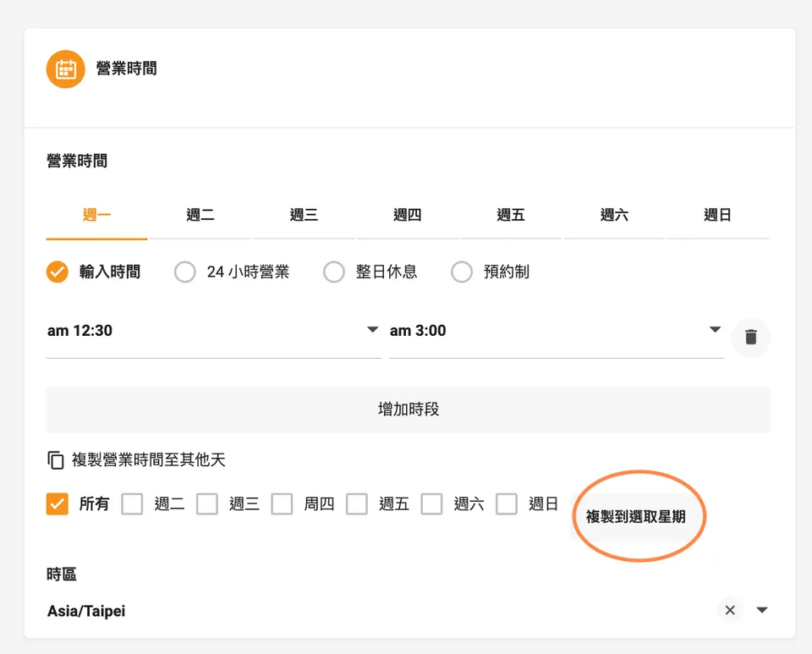Open the timezone dropdown arrow
This screenshot has height=654, width=812.
point(762,610)
